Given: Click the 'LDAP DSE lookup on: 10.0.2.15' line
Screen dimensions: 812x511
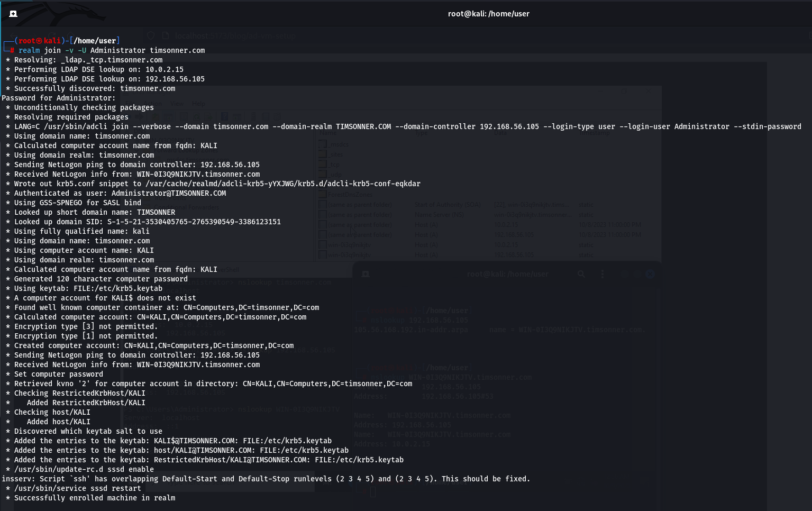Looking at the screenshot, I should [x=95, y=69].
